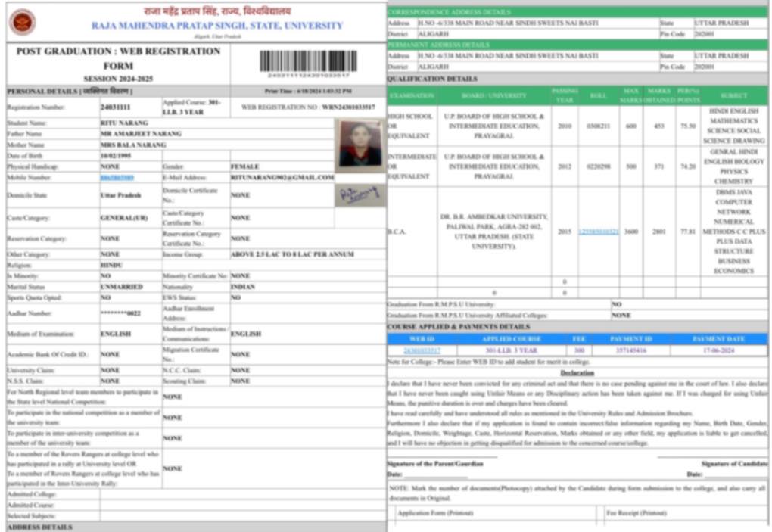
Task: Open the B.C.A. roll number link
Action: (x=598, y=232)
